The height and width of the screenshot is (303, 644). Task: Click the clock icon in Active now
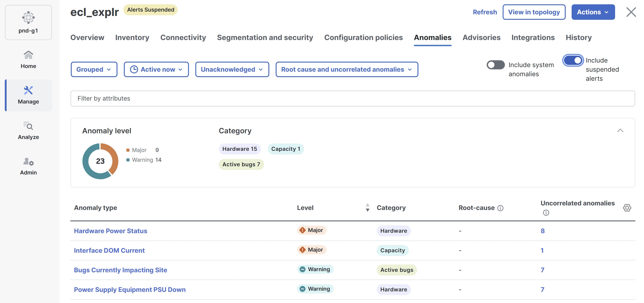(x=134, y=69)
